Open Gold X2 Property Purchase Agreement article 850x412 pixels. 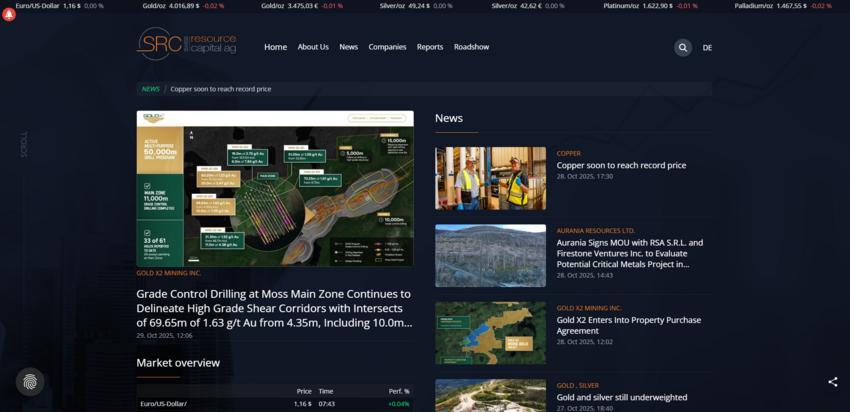point(628,325)
